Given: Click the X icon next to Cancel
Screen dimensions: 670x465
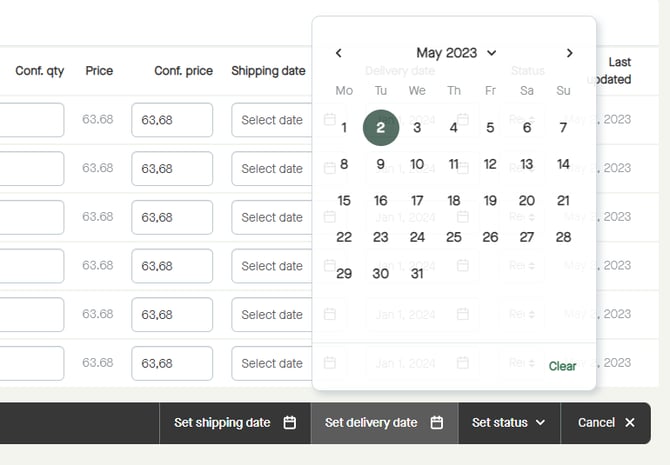Looking at the screenshot, I should coord(630,423).
